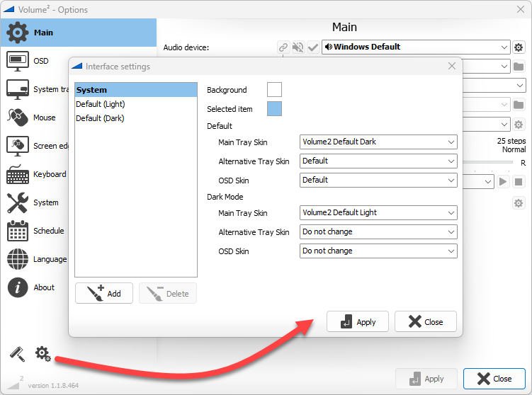This screenshot has height=395, width=532.
Task: Click the Mouse settings icon
Action: tap(17, 118)
